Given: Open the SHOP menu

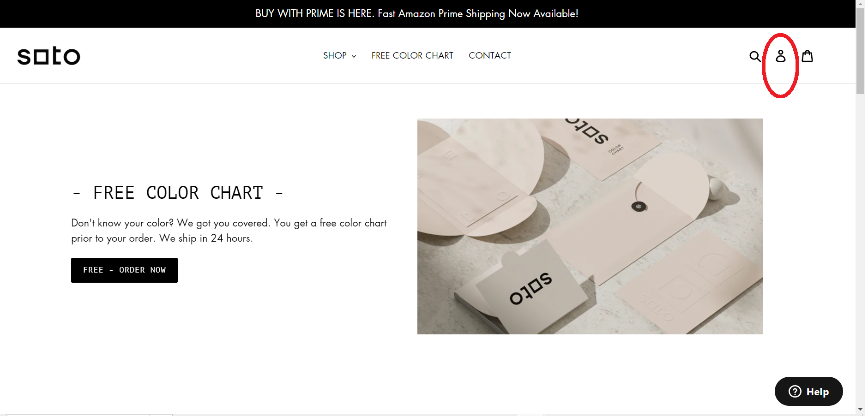Looking at the screenshot, I should tap(335, 56).
